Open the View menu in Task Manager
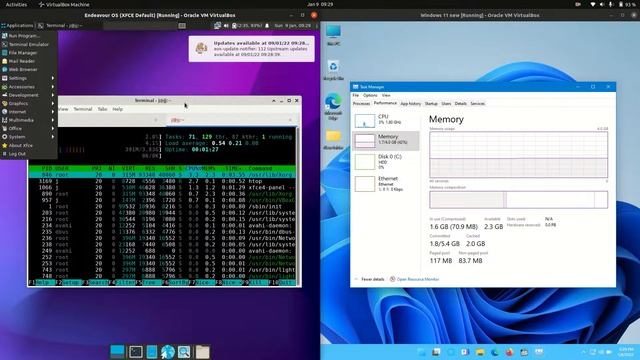640x360 pixels. [x=386, y=95]
